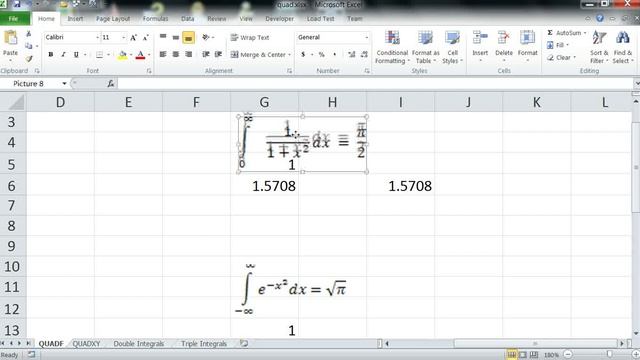This screenshot has width=640, height=360.
Task: Toggle Bottom Align in ribbon
Action: point(188,38)
